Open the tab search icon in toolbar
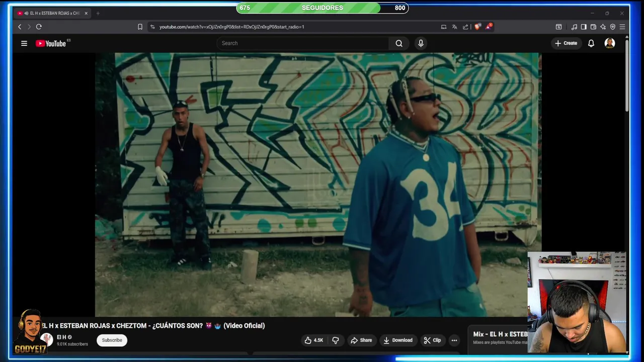This screenshot has height=362, width=644. click(x=558, y=27)
